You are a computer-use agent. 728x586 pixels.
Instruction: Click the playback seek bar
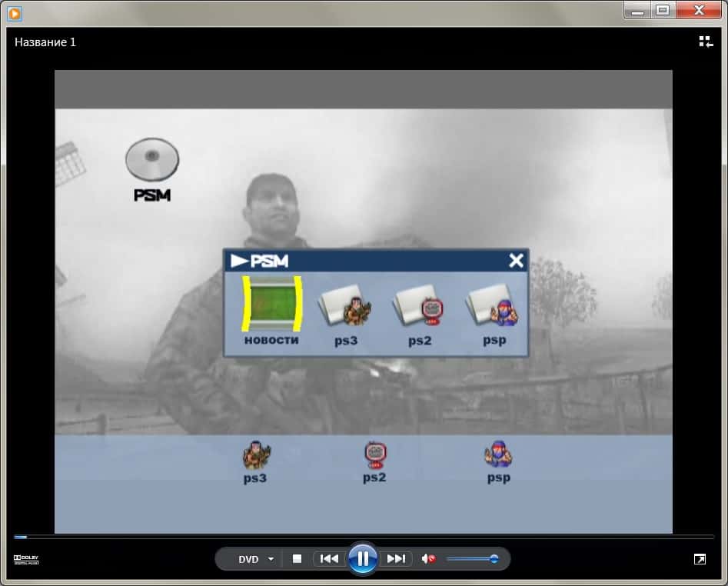coord(364,537)
